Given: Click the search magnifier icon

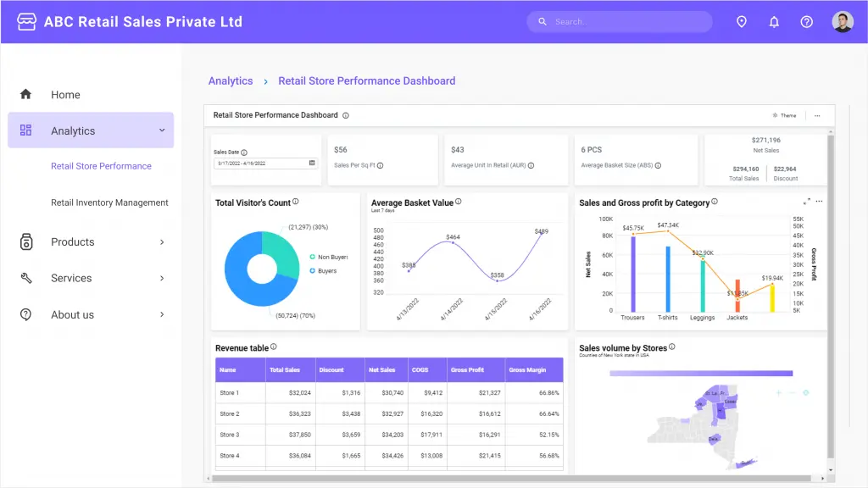Looking at the screenshot, I should (542, 21).
